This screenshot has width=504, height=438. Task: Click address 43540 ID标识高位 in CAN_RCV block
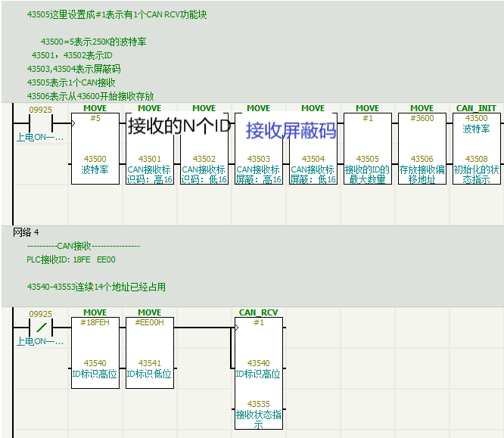click(x=258, y=368)
